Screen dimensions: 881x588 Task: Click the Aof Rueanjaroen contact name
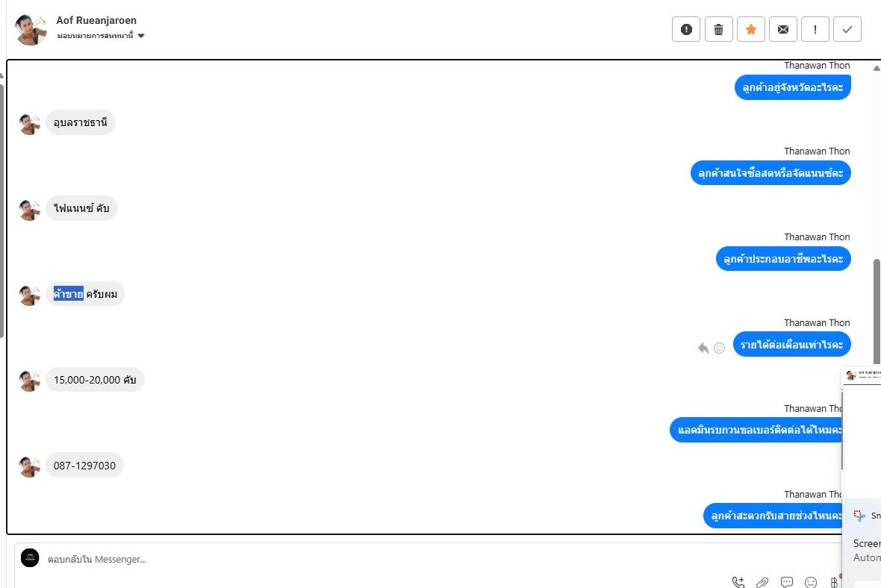click(96, 20)
